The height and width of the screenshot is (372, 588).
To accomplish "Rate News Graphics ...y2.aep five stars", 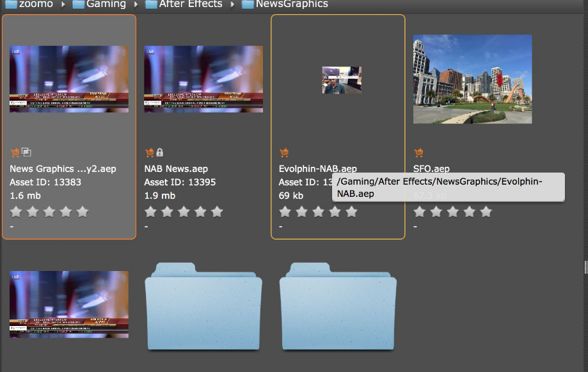I will click(x=83, y=212).
